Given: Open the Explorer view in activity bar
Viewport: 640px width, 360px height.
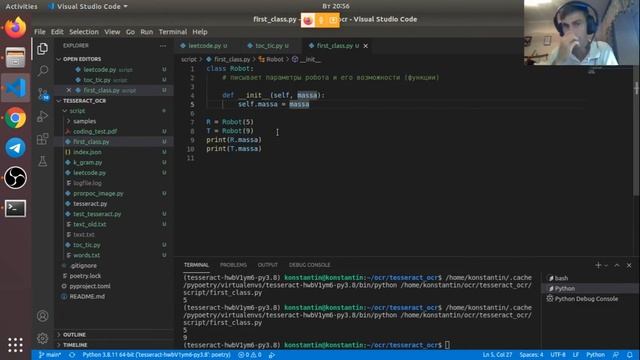Looking at the screenshot, I should click(x=42, y=49).
